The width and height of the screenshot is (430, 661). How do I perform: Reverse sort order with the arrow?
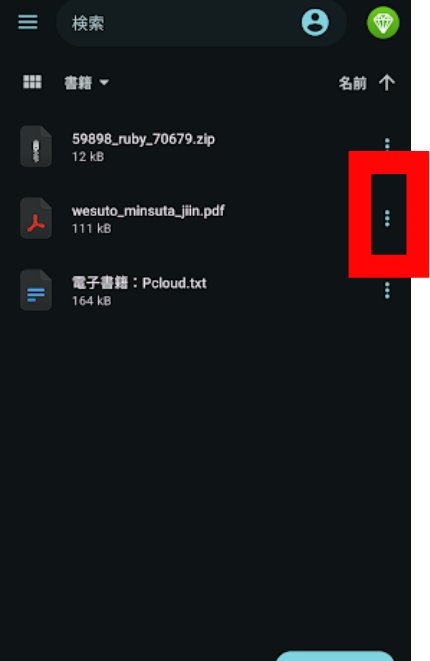point(387,83)
